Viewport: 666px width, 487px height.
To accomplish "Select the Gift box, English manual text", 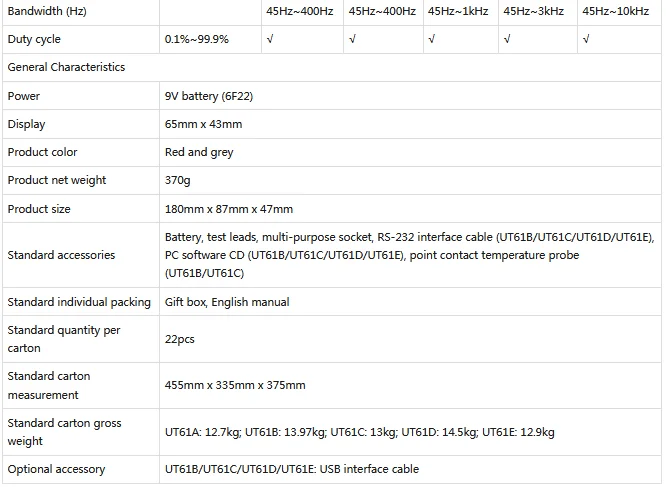I will [227, 302].
